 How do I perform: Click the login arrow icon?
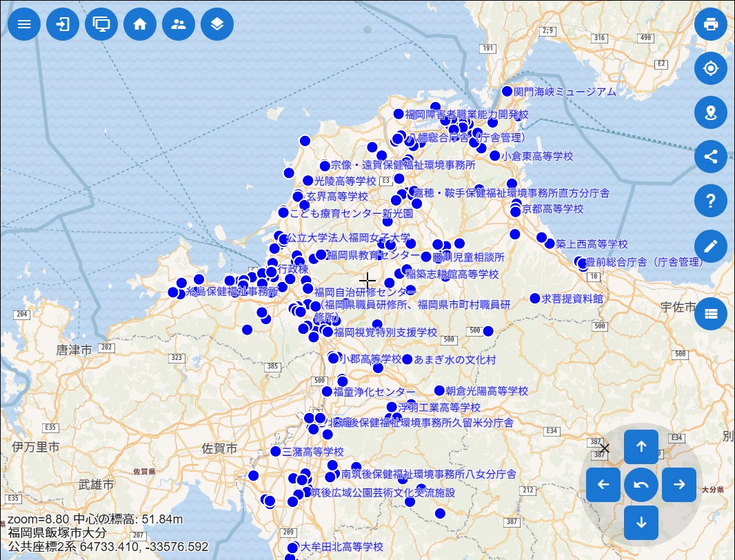pos(63,24)
